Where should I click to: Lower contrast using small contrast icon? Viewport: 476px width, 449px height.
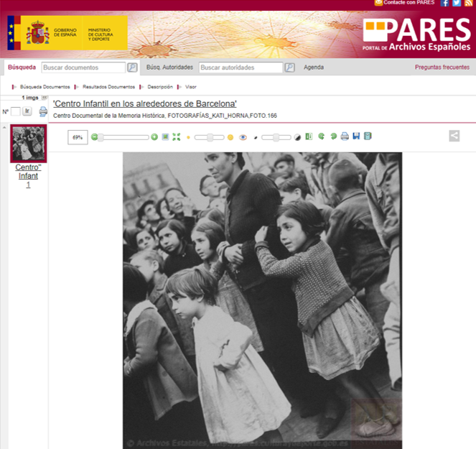click(x=256, y=138)
